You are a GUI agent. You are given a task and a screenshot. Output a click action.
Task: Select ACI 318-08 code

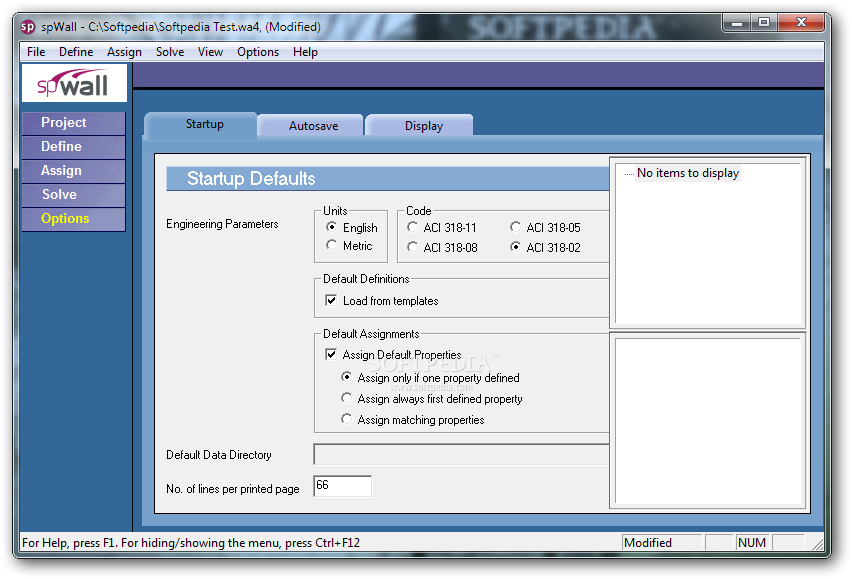tap(442, 248)
